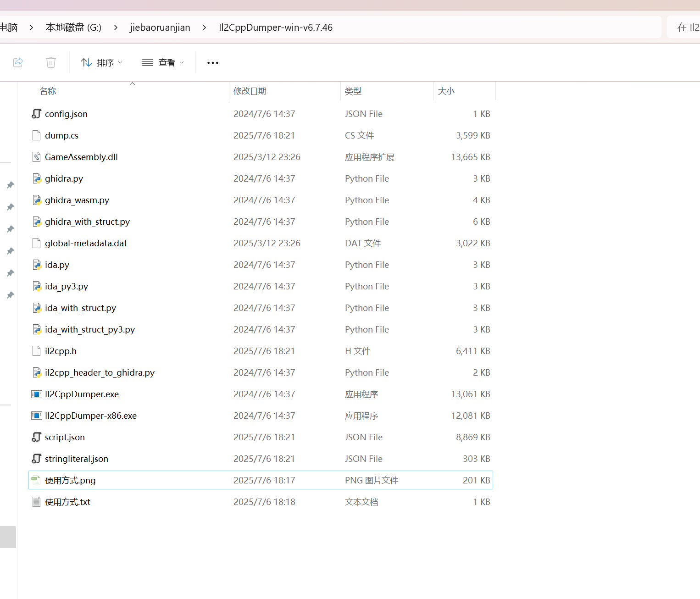Open the three-dot more options menu

213,62
